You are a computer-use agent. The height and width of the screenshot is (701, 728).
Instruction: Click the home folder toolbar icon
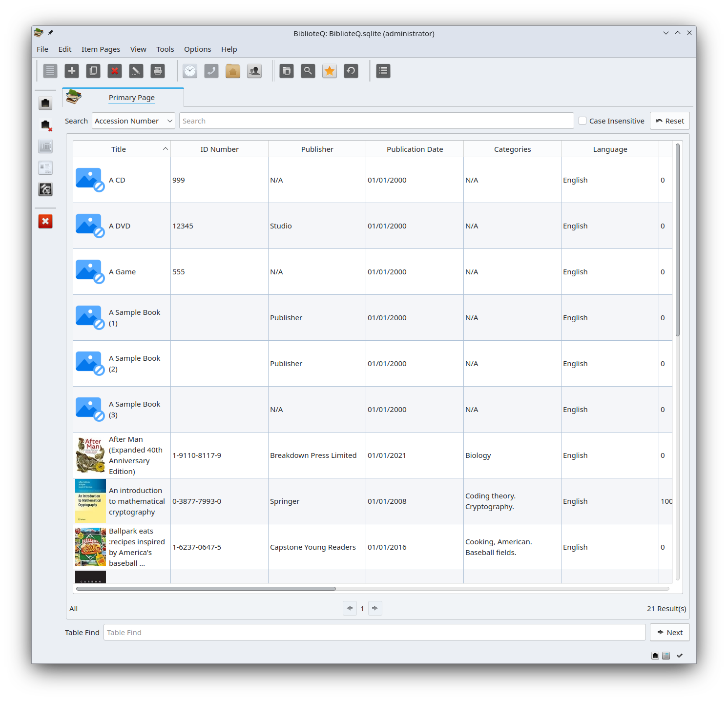[x=233, y=71]
